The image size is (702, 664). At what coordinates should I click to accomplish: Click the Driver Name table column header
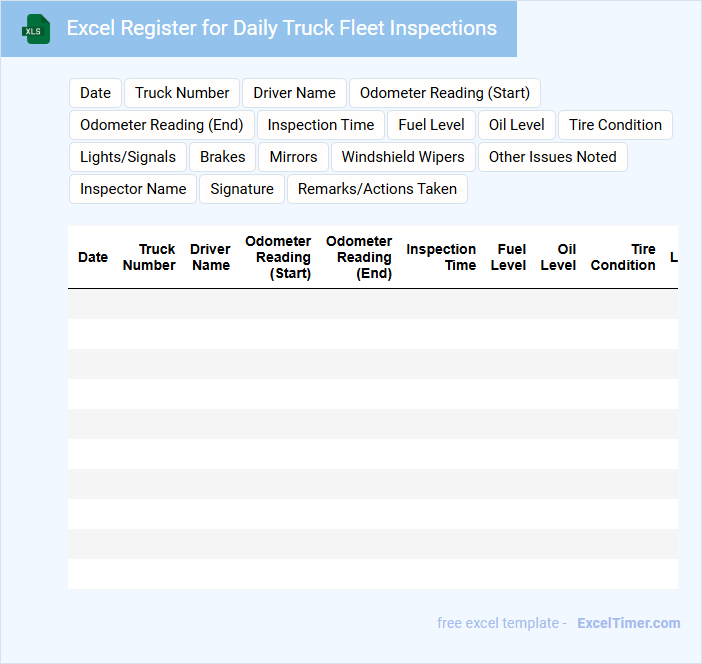(210, 257)
